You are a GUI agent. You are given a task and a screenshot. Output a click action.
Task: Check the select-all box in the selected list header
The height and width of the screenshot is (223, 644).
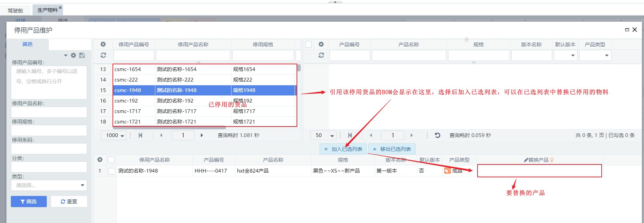coord(111,160)
